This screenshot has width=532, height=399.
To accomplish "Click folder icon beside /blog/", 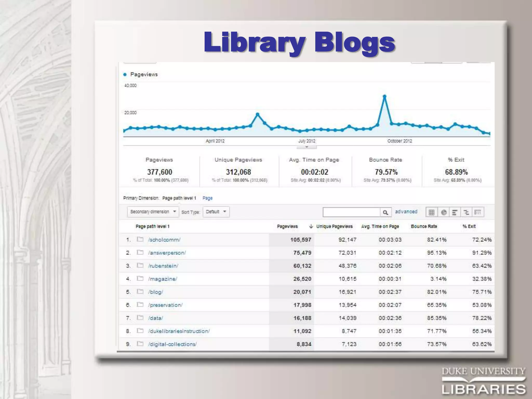I will coord(140,291).
